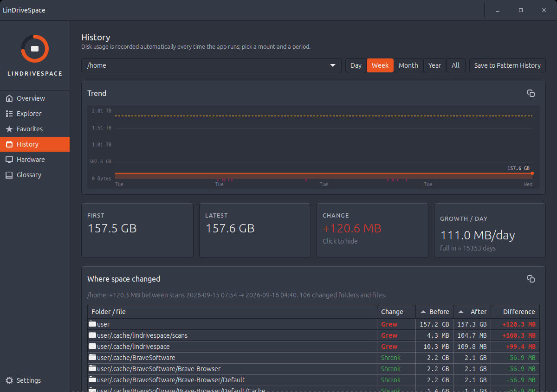Go to the Explorer section
The width and height of the screenshot is (557, 392).
(x=35, y=114)
